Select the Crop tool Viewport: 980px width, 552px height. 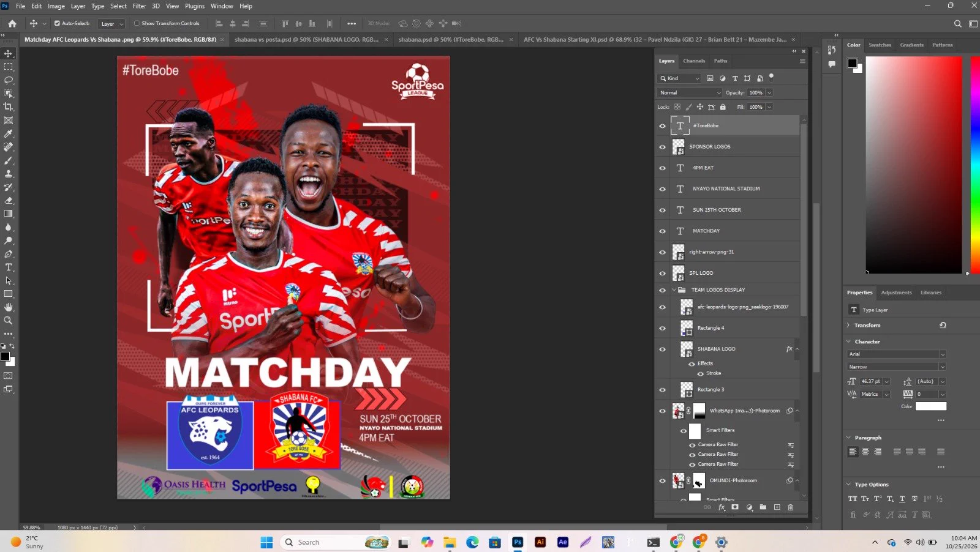pos(9,107)
